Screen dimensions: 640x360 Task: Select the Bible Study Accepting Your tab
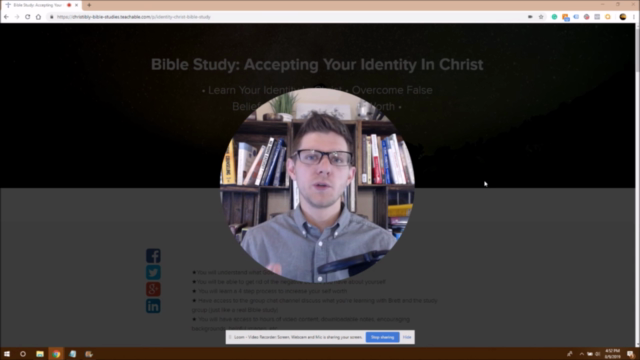41,5
